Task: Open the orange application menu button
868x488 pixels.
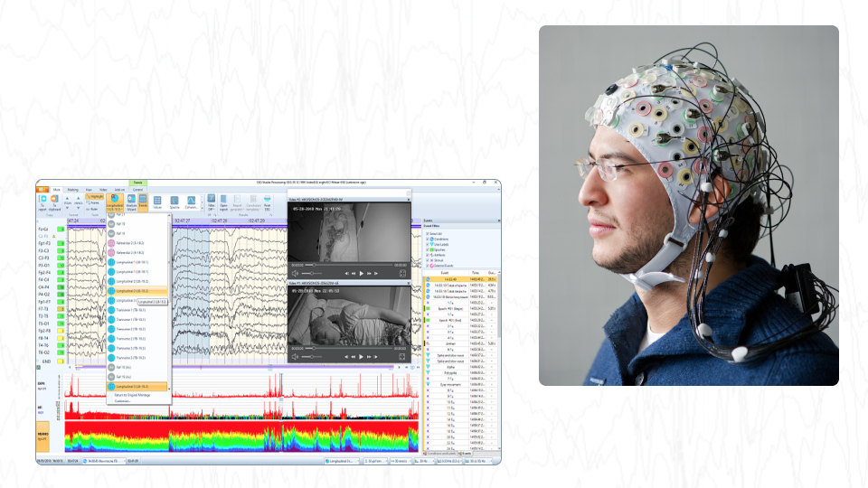Action: 42,189
